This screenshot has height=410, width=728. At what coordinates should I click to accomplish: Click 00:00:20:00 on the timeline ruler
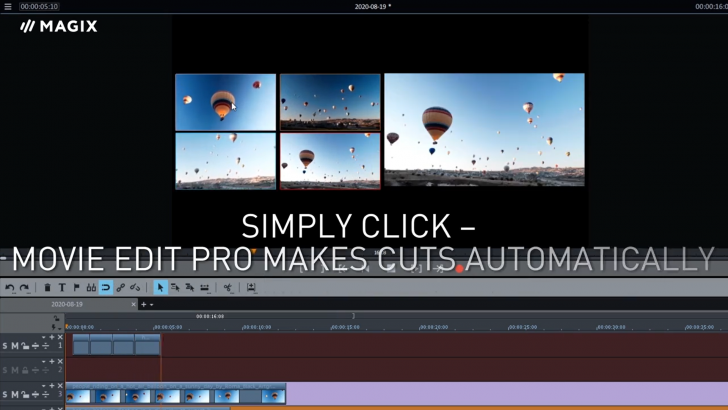click(x=434, y=327)
